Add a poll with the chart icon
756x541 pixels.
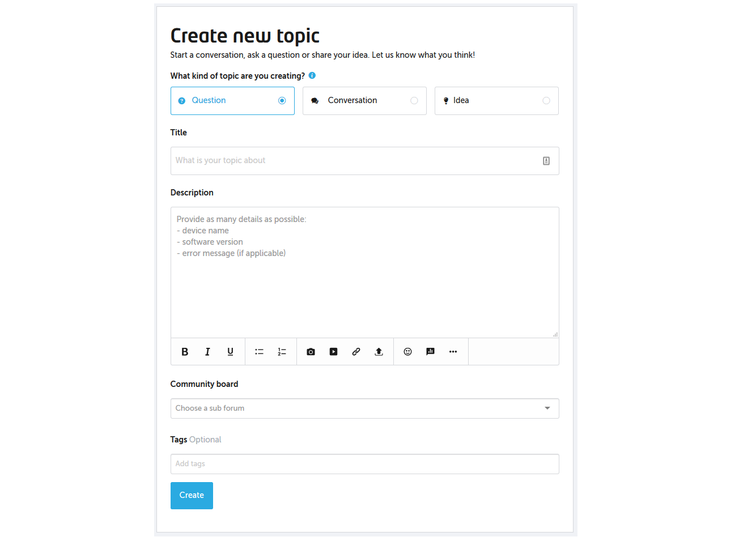(x=430, y=352)
